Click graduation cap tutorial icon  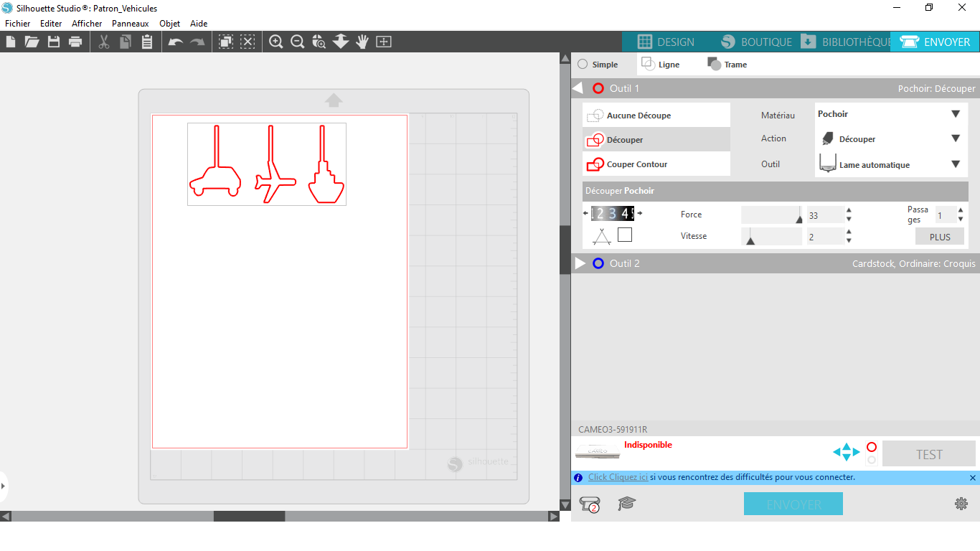pos(627,504)
